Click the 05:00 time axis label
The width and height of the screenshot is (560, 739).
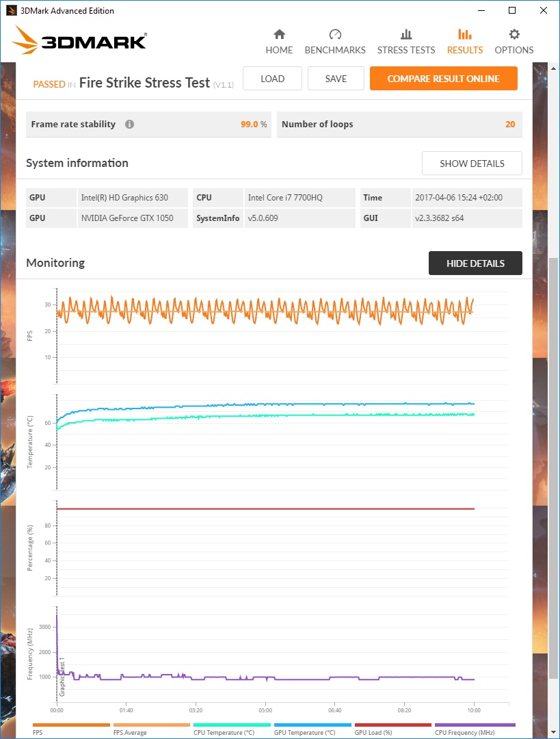coord(265,710)
